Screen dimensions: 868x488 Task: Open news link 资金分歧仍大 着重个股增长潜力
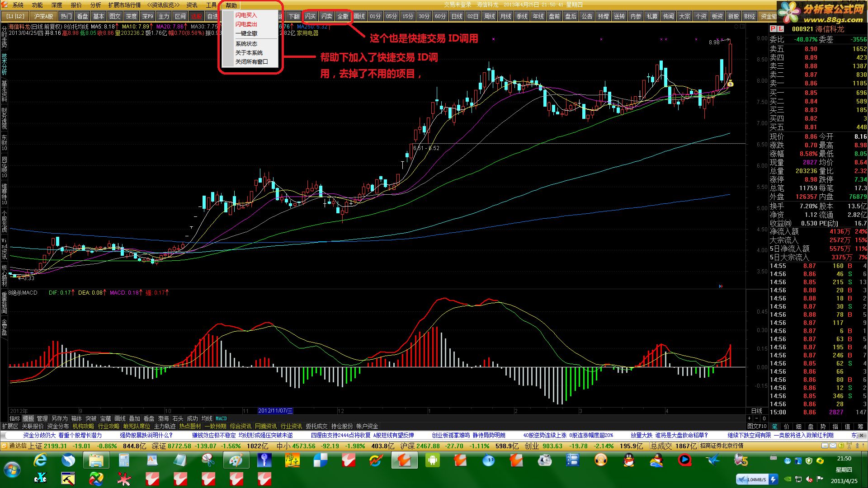pos(62,436)
